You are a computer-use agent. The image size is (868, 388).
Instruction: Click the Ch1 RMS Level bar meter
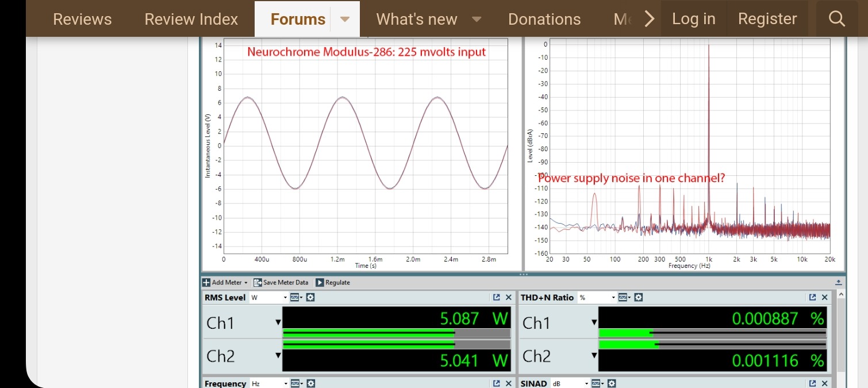pos(396,333)
